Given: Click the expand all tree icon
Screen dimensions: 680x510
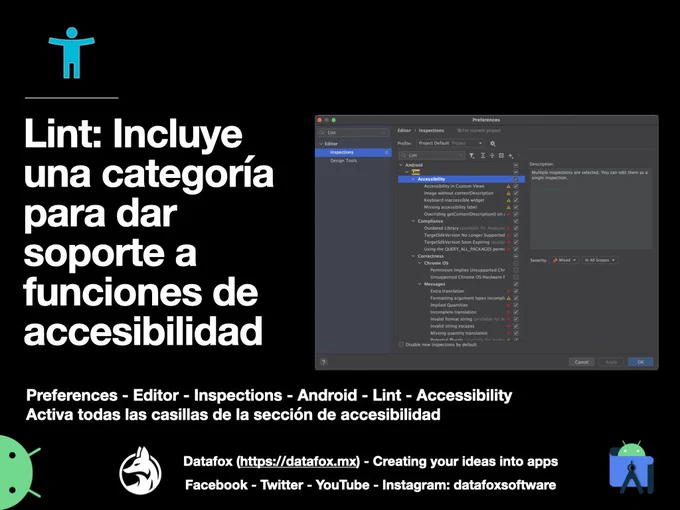Looking at the screenshot, I should pos(483,155).
